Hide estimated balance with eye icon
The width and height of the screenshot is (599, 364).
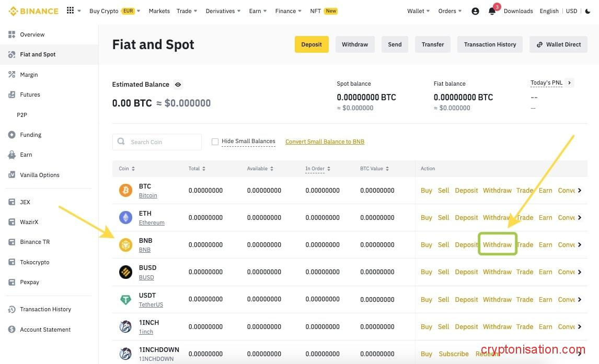(x=178, y=85)
